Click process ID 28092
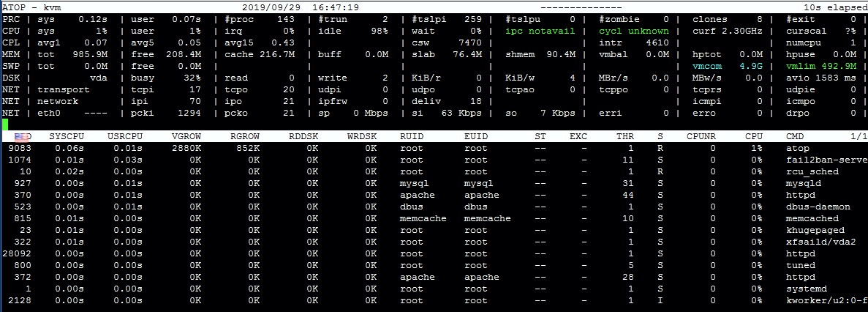 (17, 254)
